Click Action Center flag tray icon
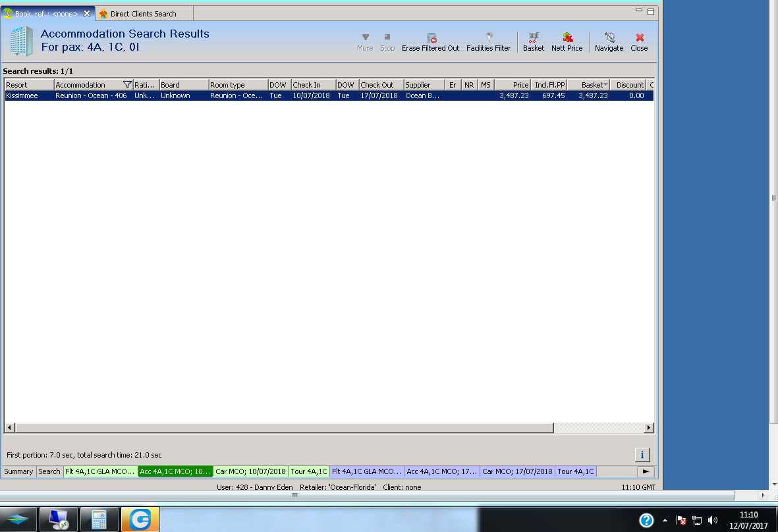The width and height of the screenshot is (778, 532). click(x=681, y=520)
